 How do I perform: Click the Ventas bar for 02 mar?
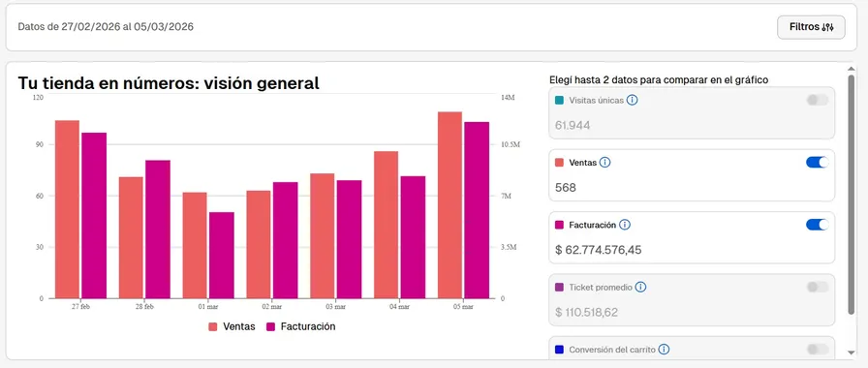[259, 245]
